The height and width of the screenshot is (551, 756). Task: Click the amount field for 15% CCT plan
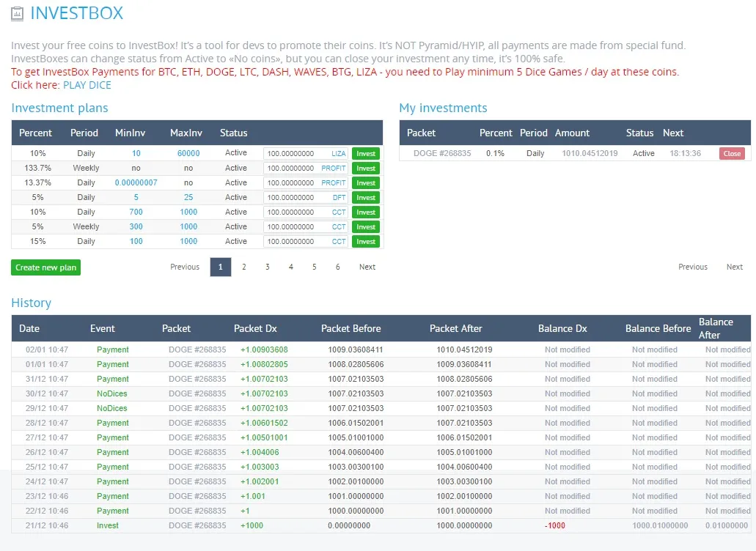(306, 241)
